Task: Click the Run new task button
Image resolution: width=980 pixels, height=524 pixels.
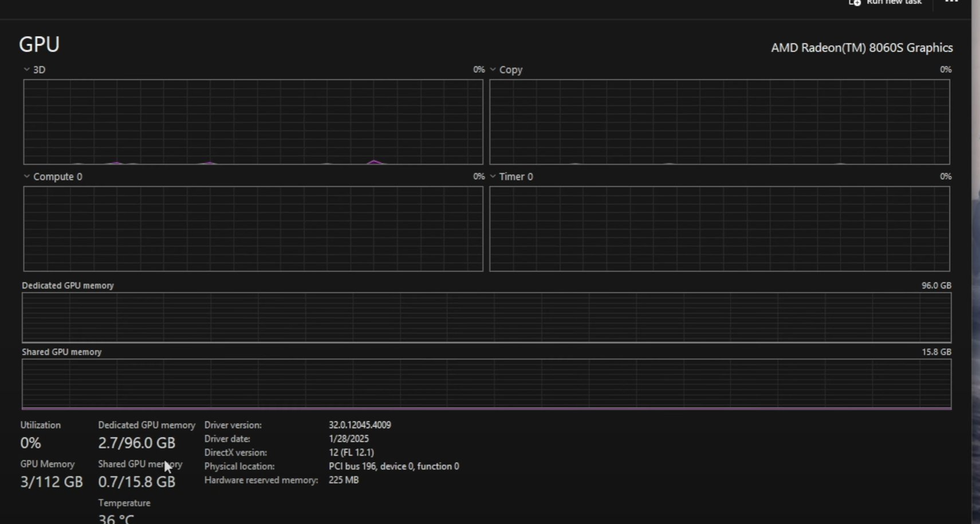Action: [x=885, y=2]
